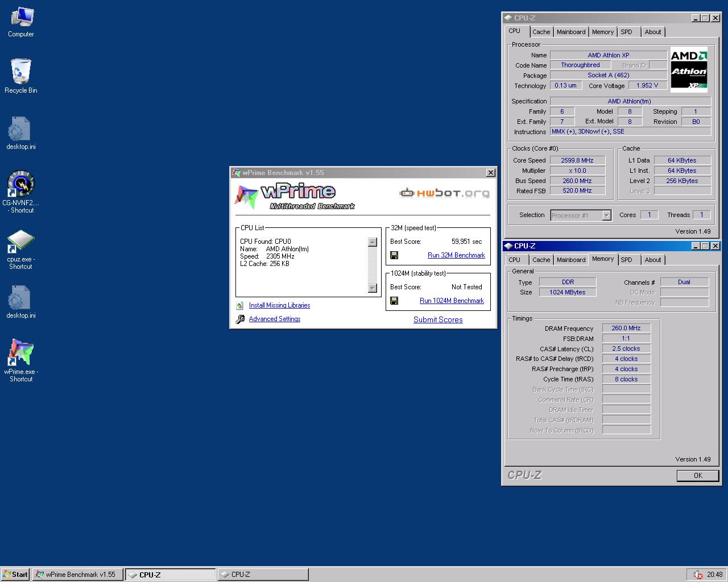
Task: Click the Package Socket A (462) field
Action: (x=609, y=76)
